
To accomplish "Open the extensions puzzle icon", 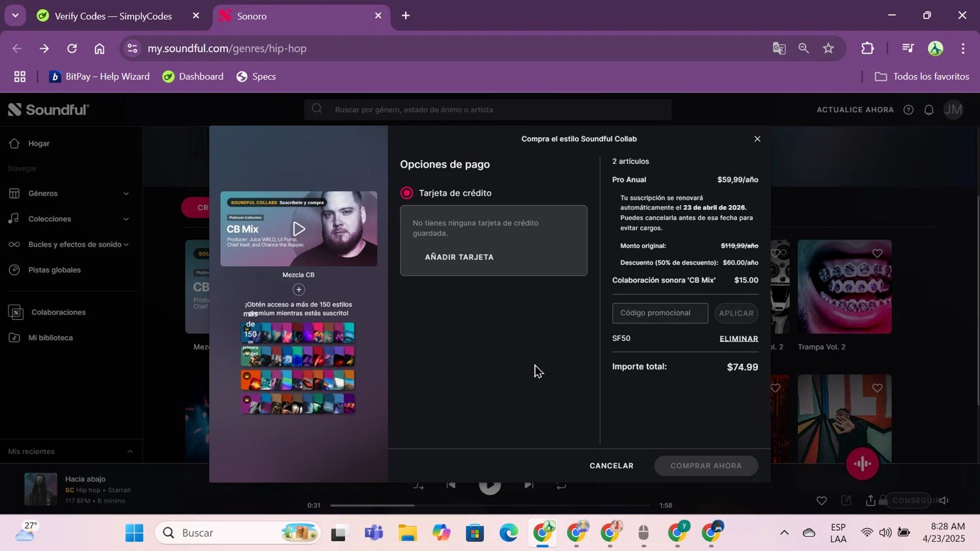I will [868, 48].
